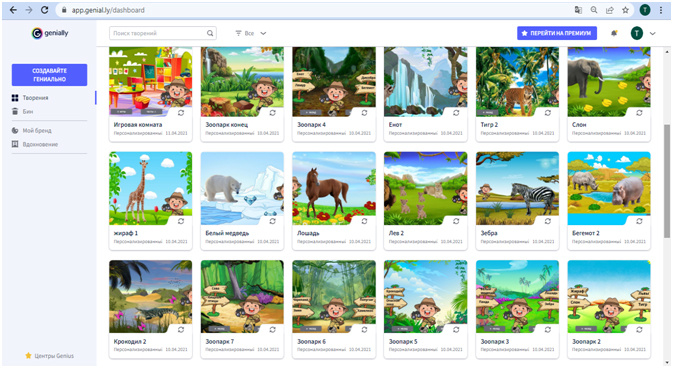Open Chrome profile avatar in the browser toolbar
Image resolution: width=673 pixels, height=368 pixels.
click(645, 10)
